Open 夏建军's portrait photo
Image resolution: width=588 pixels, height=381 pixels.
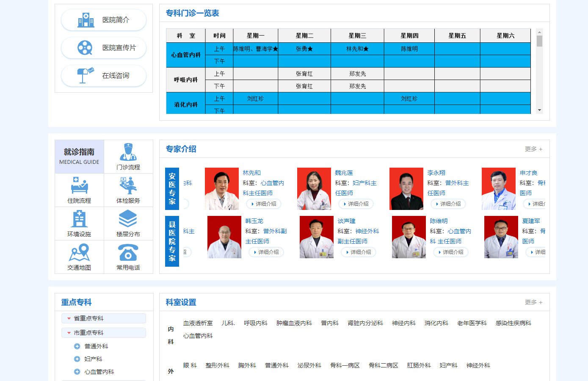click(x=501, y=237)
